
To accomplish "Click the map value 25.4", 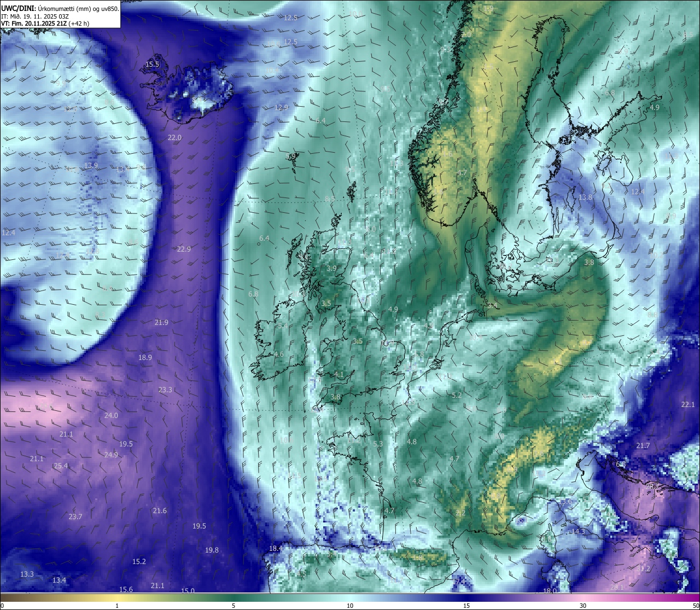I will tap(61, 466).
